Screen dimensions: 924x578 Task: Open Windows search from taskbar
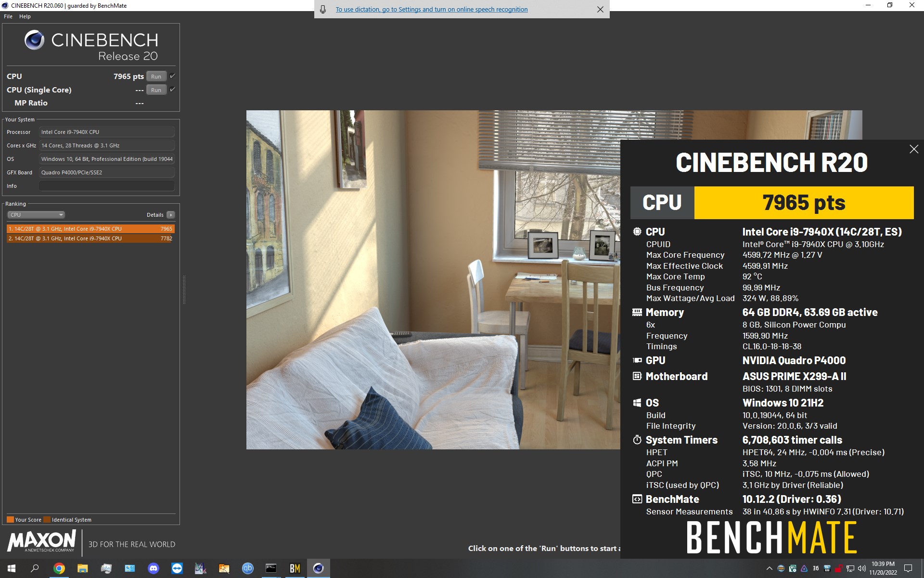point(35,568)
